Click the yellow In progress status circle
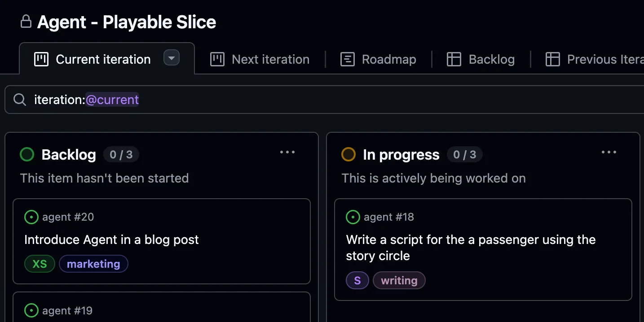The width and height of the screenshot is (644, 322). coord(348,154)
